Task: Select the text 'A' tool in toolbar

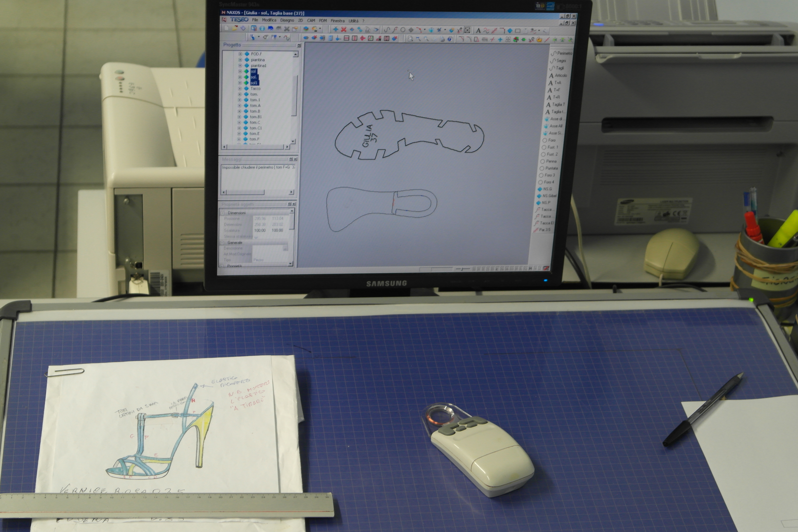Action: click(478, 30)
